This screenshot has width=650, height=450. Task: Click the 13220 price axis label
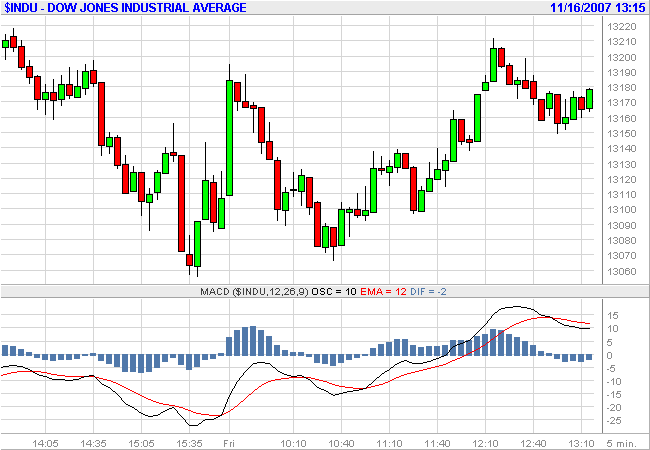[621, 27]
